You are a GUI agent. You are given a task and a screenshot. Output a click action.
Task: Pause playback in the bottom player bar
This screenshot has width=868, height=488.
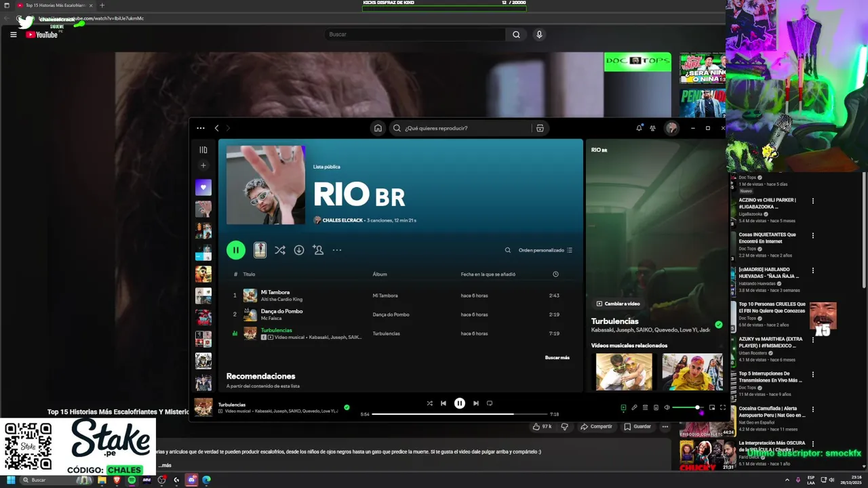(460, 403)
